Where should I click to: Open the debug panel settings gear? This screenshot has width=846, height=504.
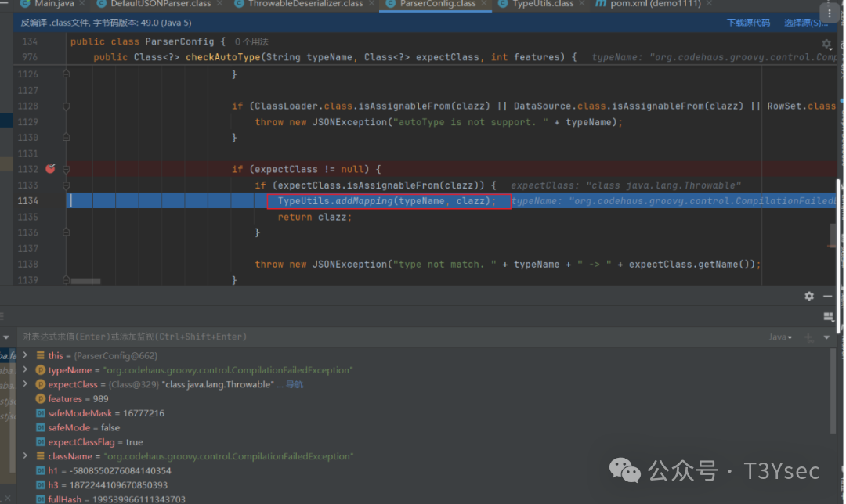(809, 296)
